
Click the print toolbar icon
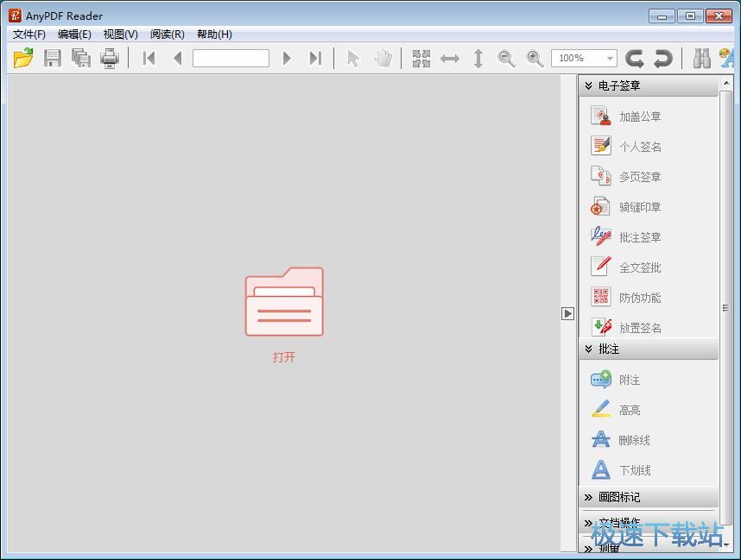[109, 58]
